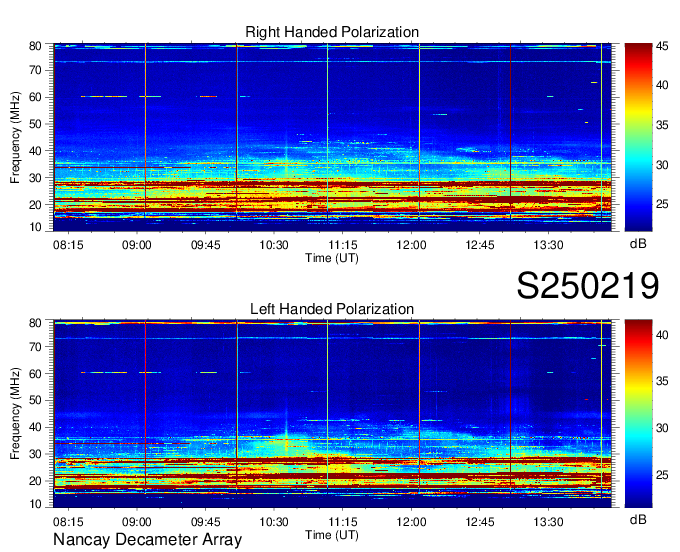Click the Left Handed Polarization spectrogram
This screenshot has height=552, width=680.
point(332,414)
